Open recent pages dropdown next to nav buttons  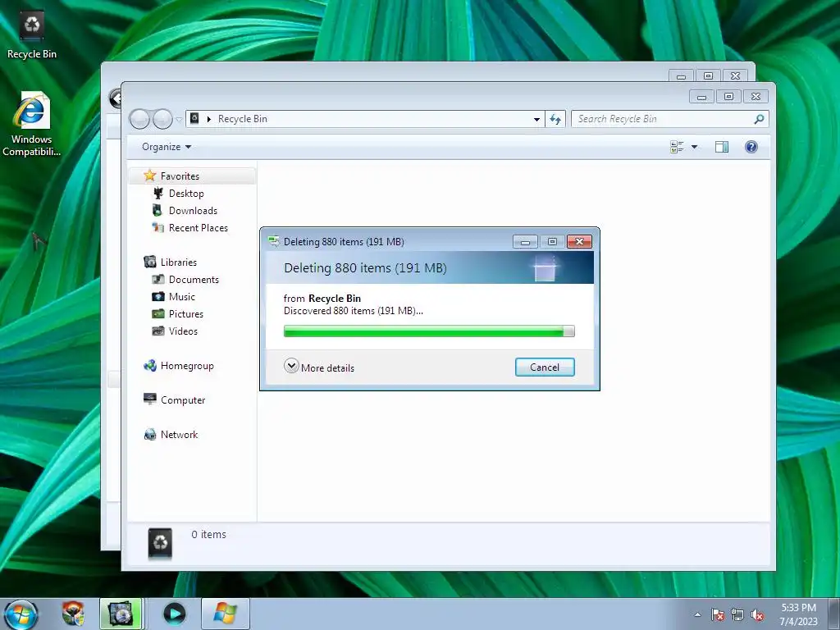pos(179,120)
